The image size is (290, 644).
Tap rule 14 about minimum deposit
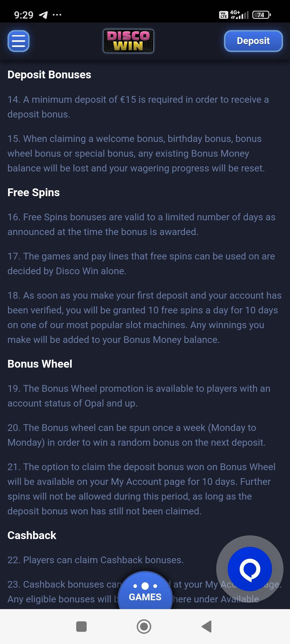(x=138, y=107)
